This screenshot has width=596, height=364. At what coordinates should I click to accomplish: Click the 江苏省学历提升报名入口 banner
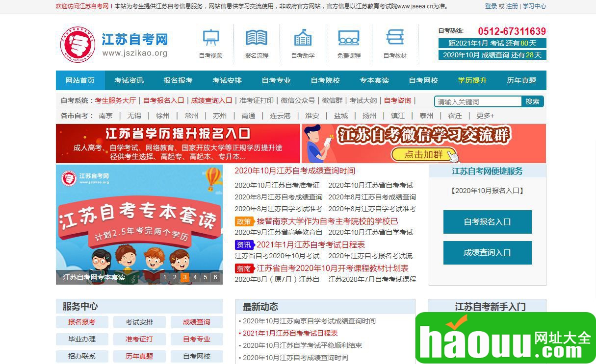(x=178, y=144)
